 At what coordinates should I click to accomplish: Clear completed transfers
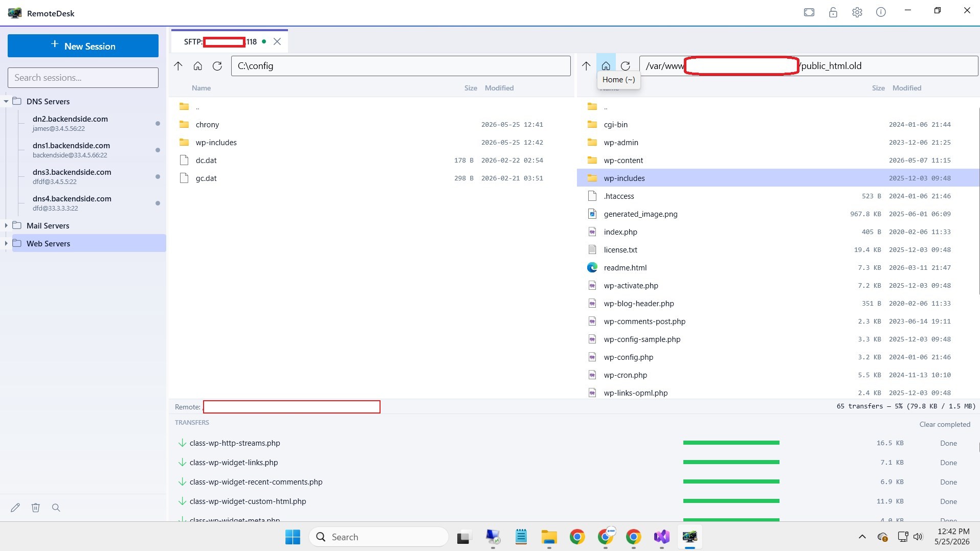[x=944, y=424]
